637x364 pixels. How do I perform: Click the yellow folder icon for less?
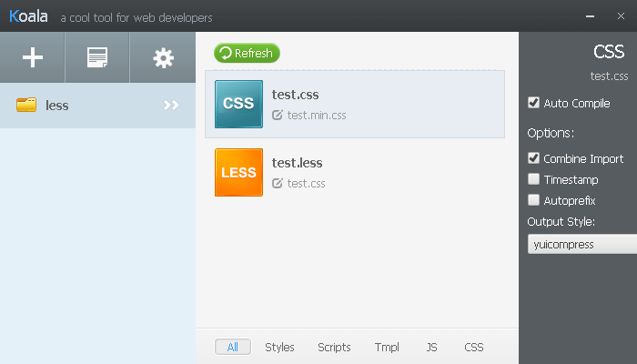point(26,105)
